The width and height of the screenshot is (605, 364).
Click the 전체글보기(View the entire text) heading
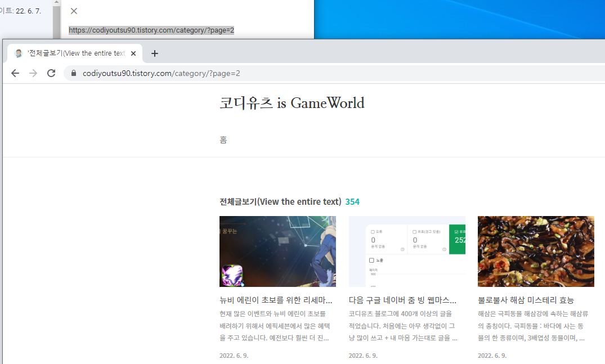tap(280, 201)
